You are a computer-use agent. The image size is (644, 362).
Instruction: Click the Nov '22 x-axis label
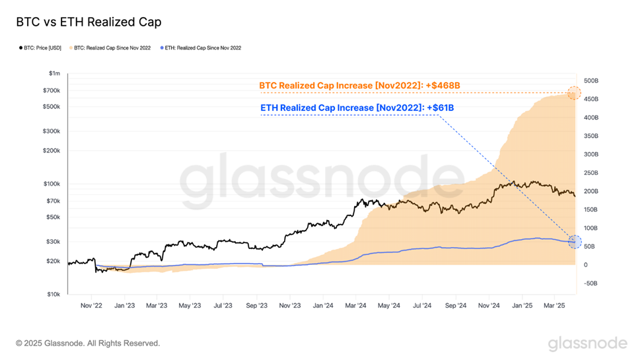(x=91, y=306)
